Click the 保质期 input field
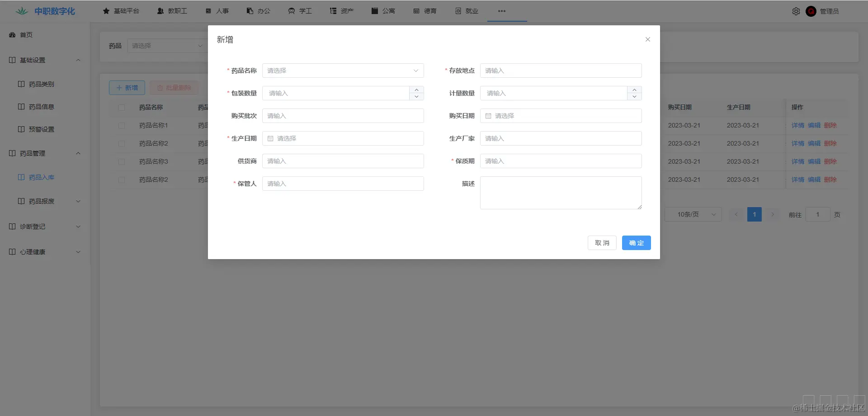The image size is (868, 416). pyautogui.click(x=561, y=161)
